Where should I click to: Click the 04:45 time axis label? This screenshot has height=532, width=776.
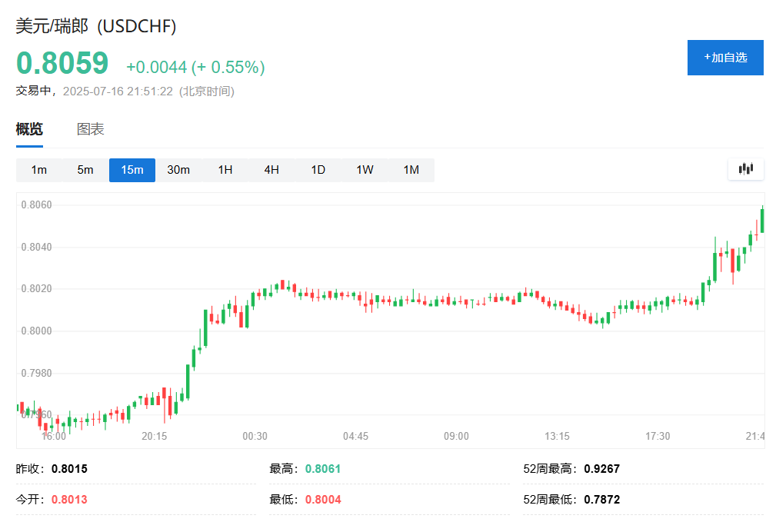click(355, 436)
